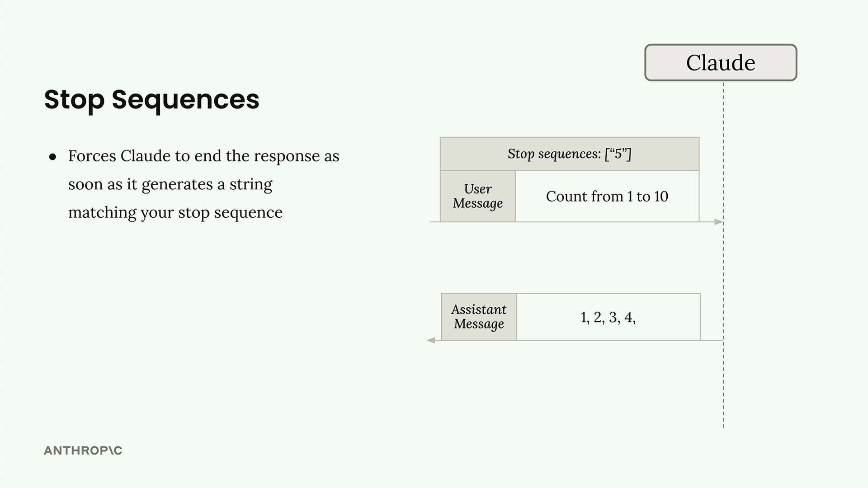Click the Anthropic logo
Viewport: 868px width, 488px height.
83,450
